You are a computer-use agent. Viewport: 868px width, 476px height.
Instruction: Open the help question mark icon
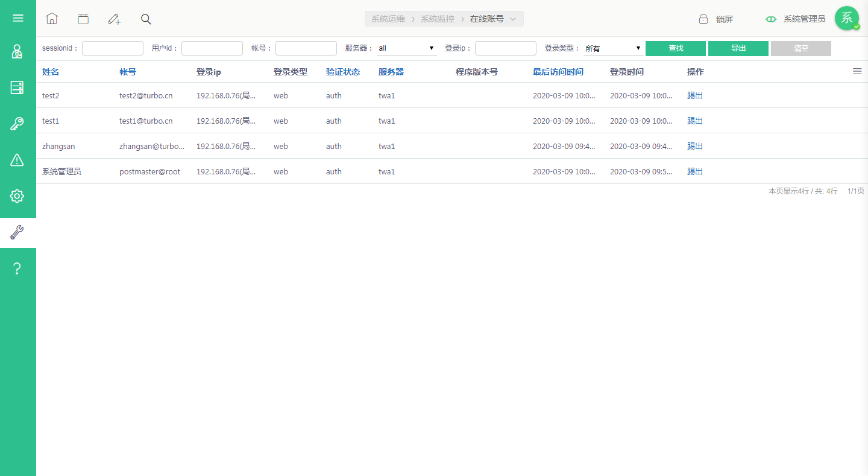[x=17, y=269]
